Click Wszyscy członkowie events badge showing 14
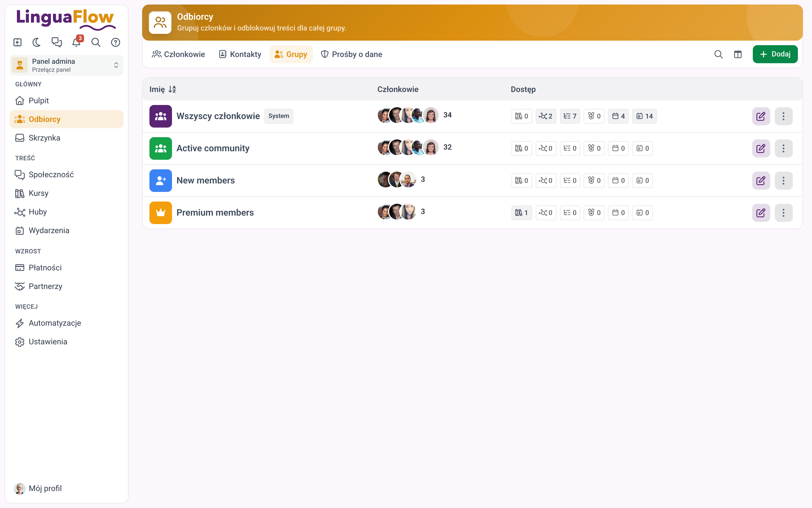812x508 pixels. [x=644, y=116]
